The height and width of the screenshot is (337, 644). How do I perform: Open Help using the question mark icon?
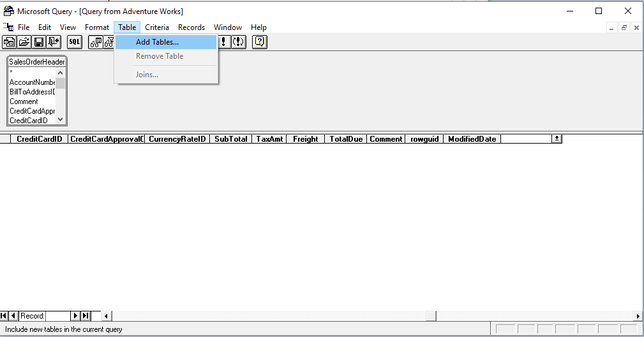[259, 42]
